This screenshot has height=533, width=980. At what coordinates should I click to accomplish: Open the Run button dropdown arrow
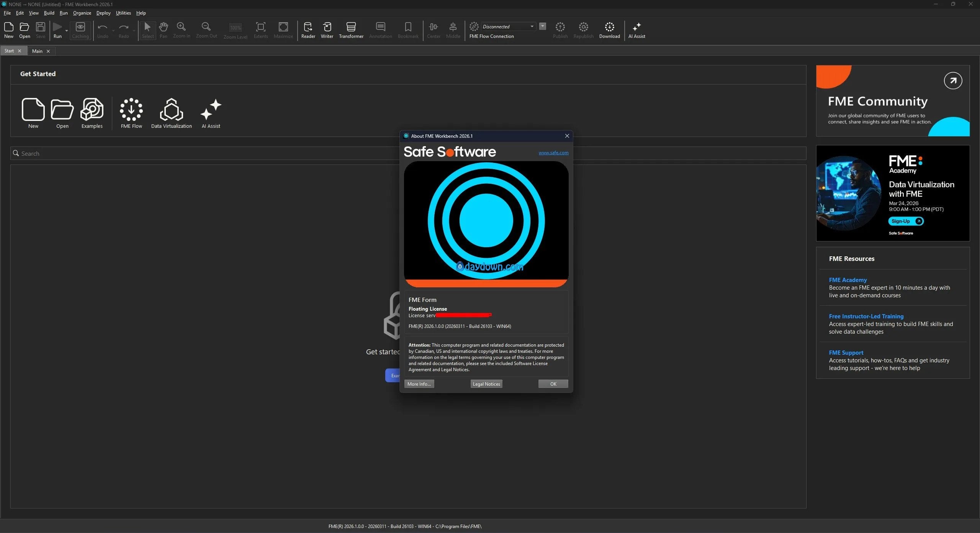(67, 31)
